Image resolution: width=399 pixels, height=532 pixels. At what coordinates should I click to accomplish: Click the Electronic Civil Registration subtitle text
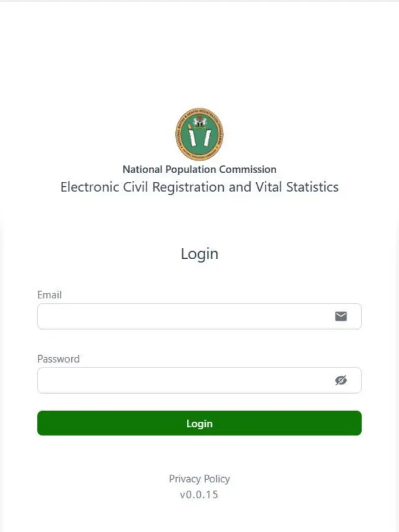(199, 187)
